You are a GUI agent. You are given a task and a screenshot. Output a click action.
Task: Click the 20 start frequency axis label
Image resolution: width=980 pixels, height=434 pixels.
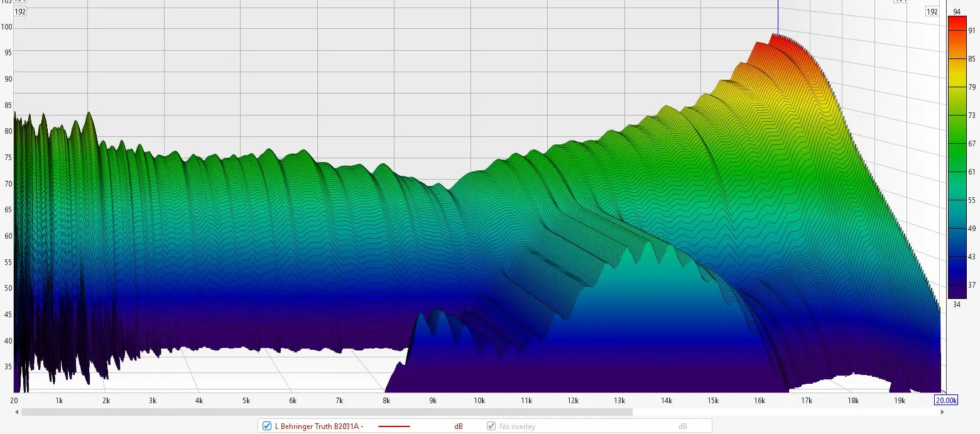point(14,400)
